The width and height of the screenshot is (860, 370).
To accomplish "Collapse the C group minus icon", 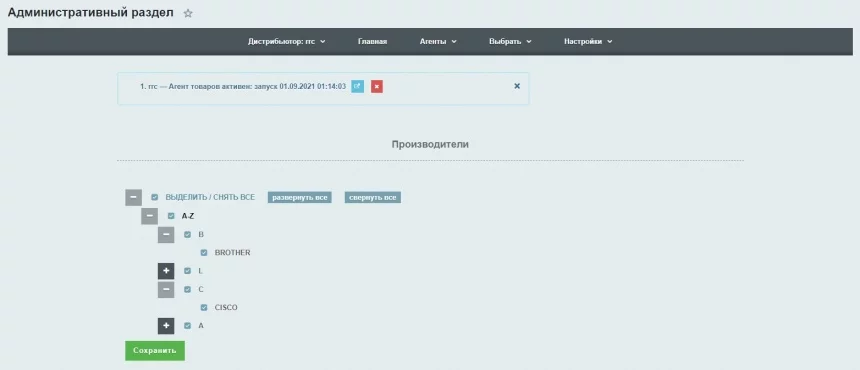I will (x=166, y=289).
